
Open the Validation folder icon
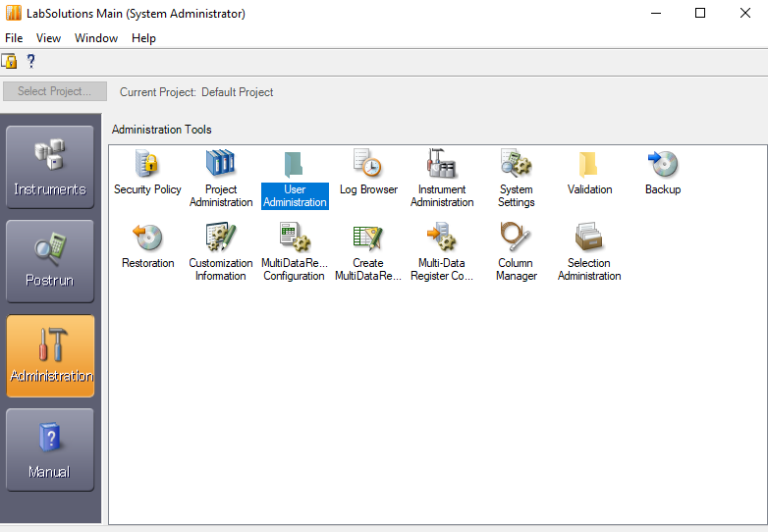click(x=589, y=173)
